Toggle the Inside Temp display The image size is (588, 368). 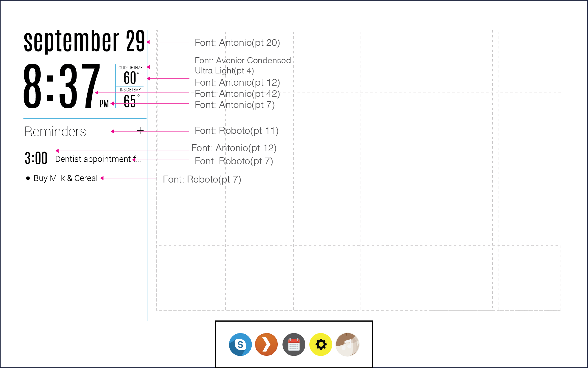pos(130,89)
